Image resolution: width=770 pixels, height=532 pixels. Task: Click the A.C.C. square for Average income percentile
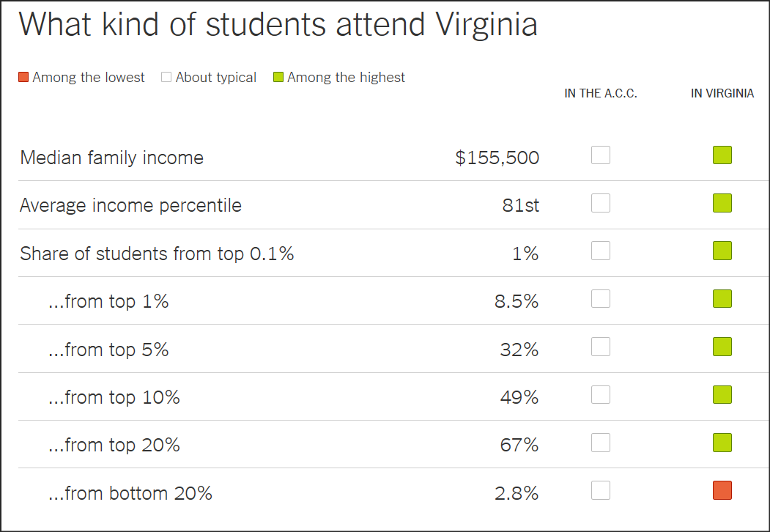point(601,203)
